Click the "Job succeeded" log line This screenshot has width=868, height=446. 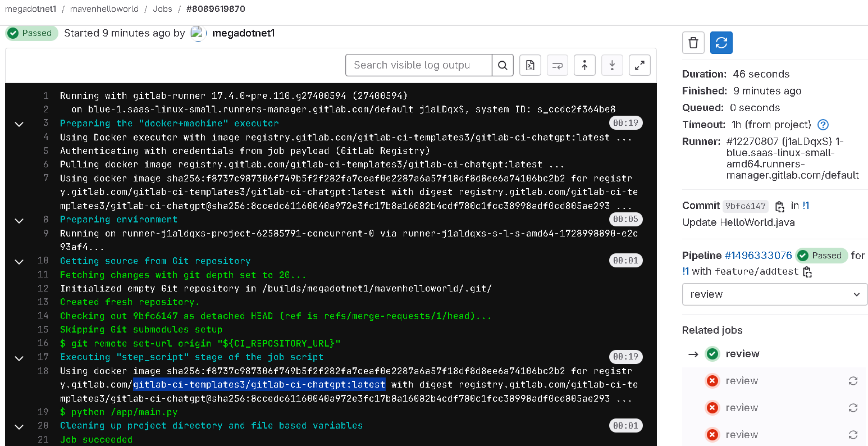point(97,439)
